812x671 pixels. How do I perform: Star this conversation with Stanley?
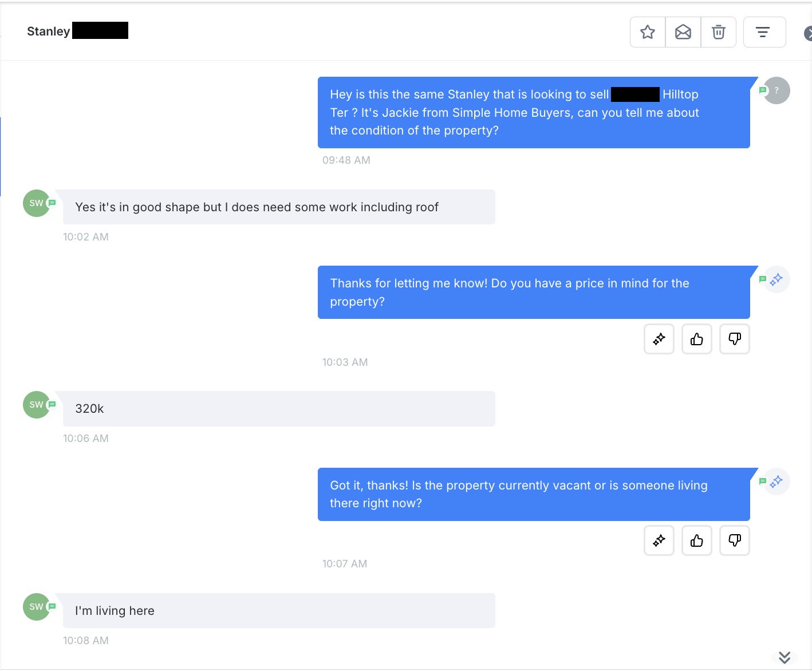648,32
